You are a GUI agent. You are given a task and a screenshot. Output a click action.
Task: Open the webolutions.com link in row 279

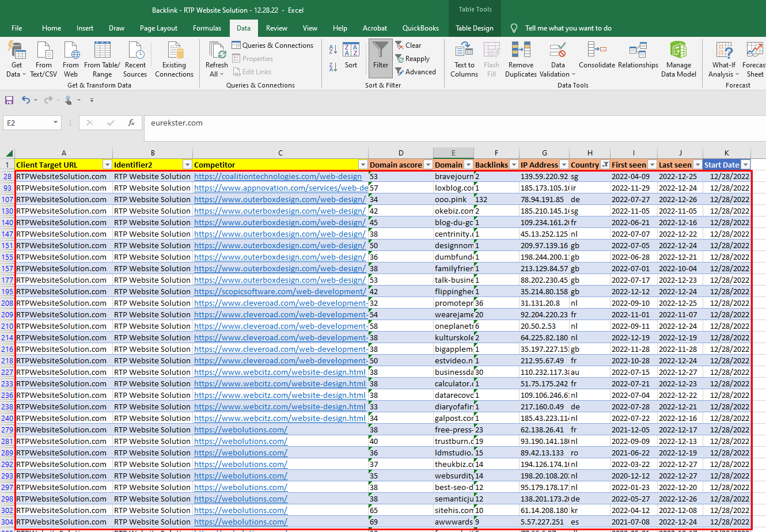(241, 430)
